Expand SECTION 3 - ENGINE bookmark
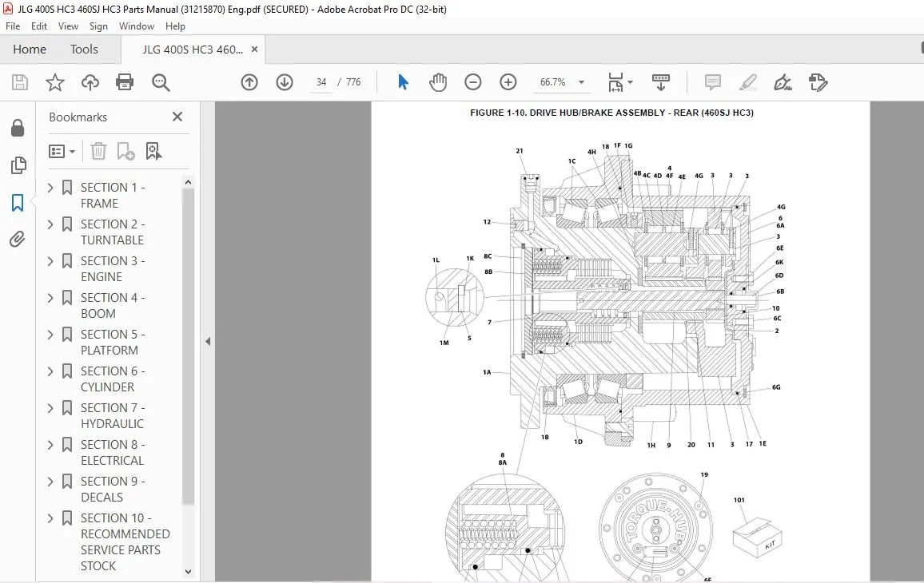 (x=50, y=261)
